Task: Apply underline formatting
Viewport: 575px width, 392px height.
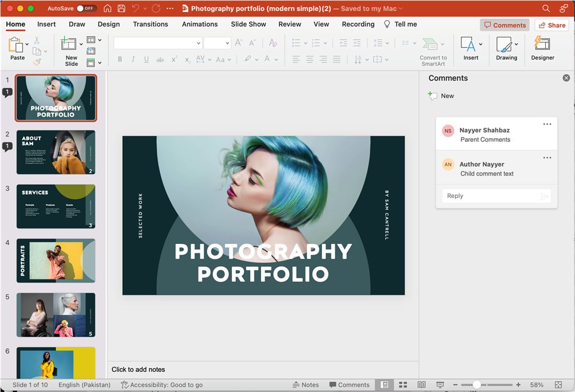Action: pos(146,59)
